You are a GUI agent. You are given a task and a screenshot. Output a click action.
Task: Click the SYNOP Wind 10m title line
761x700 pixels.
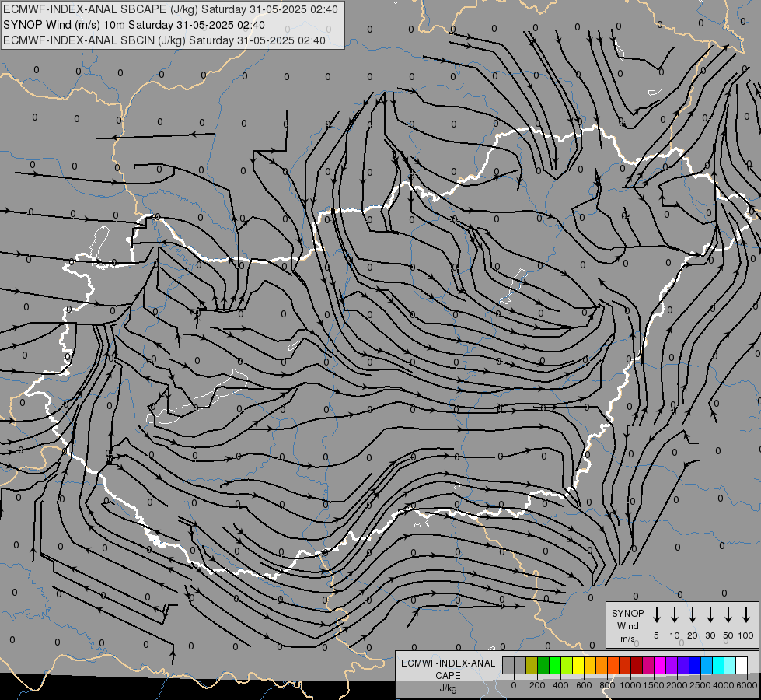[134, 25]
